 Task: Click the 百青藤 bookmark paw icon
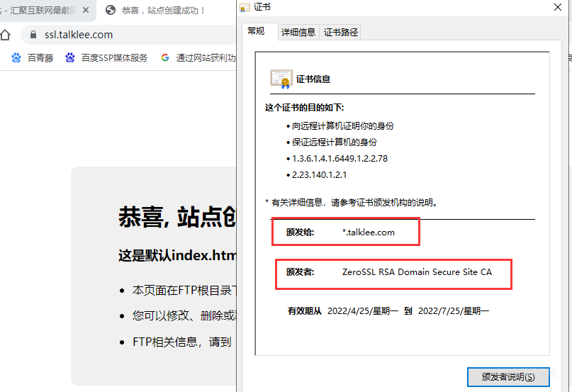[16, 58]
